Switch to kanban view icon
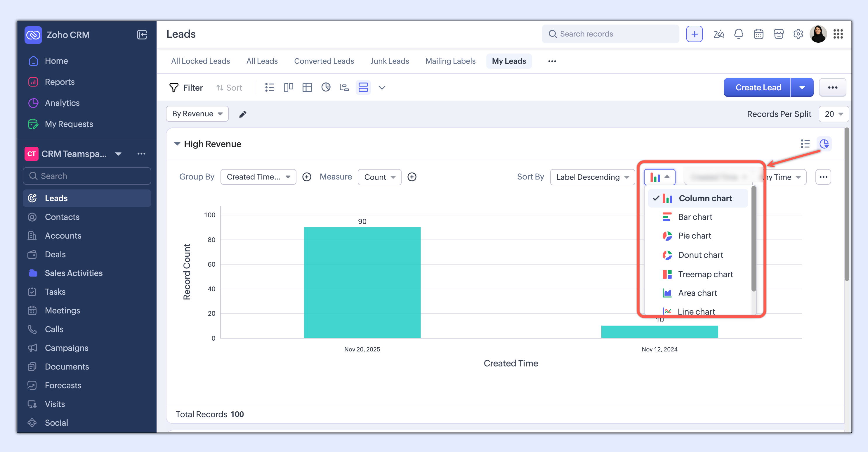This screenshot has height=452, width=868. point(289,88)
